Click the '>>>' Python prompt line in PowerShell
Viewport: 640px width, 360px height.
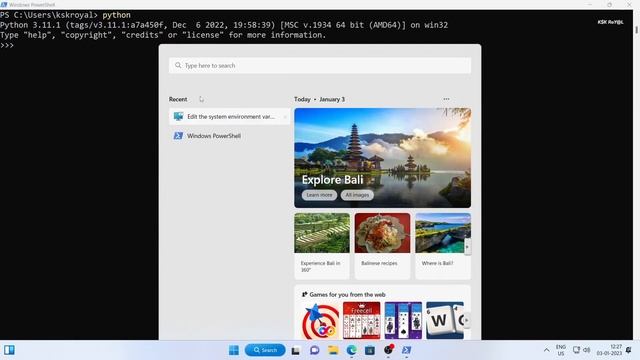pyautogui.click(x=7, y=45)
